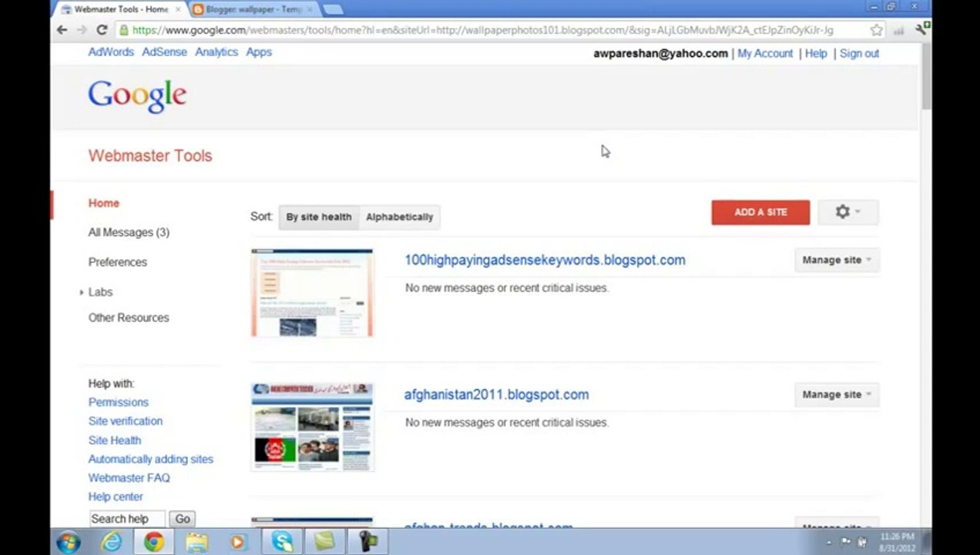
Task: Open the Home section in sidebar
Action: tap(104, 203)
